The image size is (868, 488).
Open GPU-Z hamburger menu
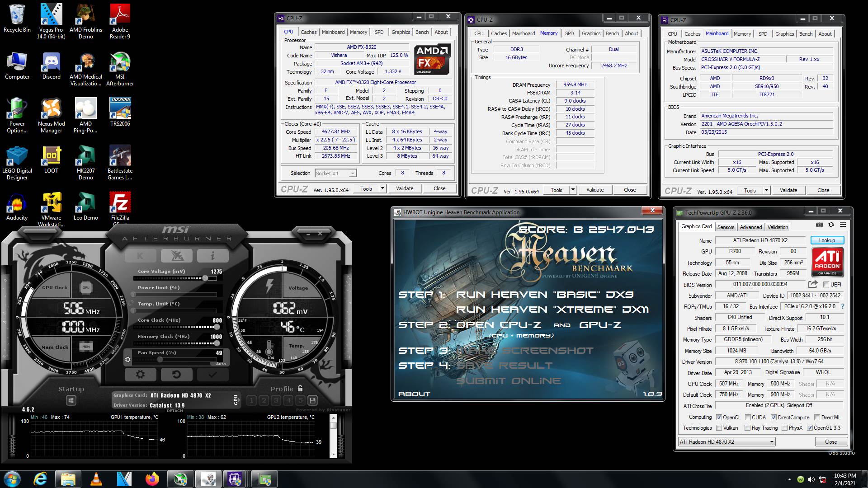[x=843, y=225]
